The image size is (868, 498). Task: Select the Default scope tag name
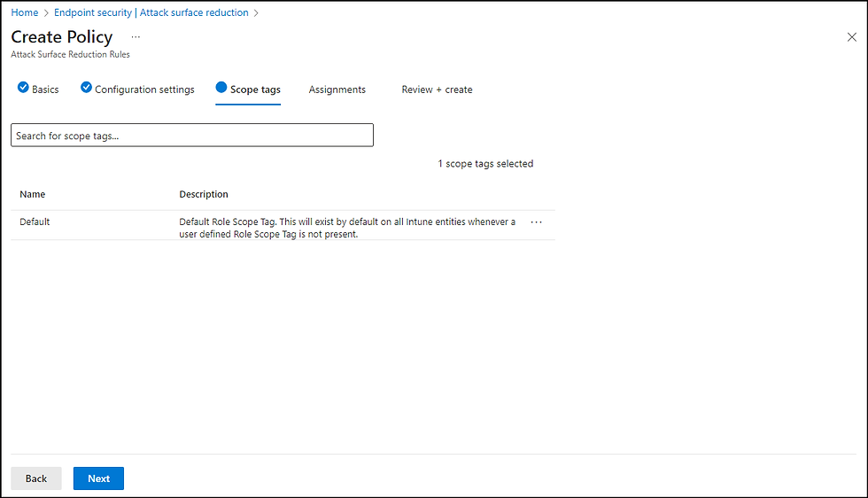35,222
